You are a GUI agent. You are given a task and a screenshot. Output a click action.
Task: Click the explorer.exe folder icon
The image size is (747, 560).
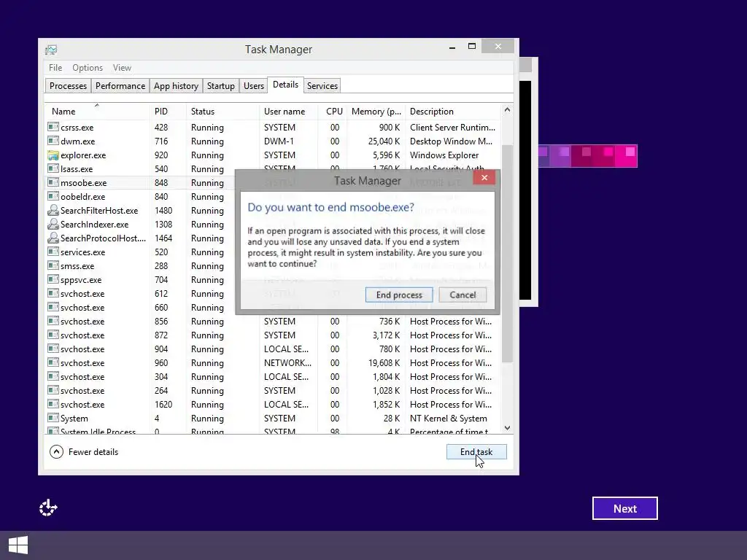pyautogui.click(x=53, y=155)
